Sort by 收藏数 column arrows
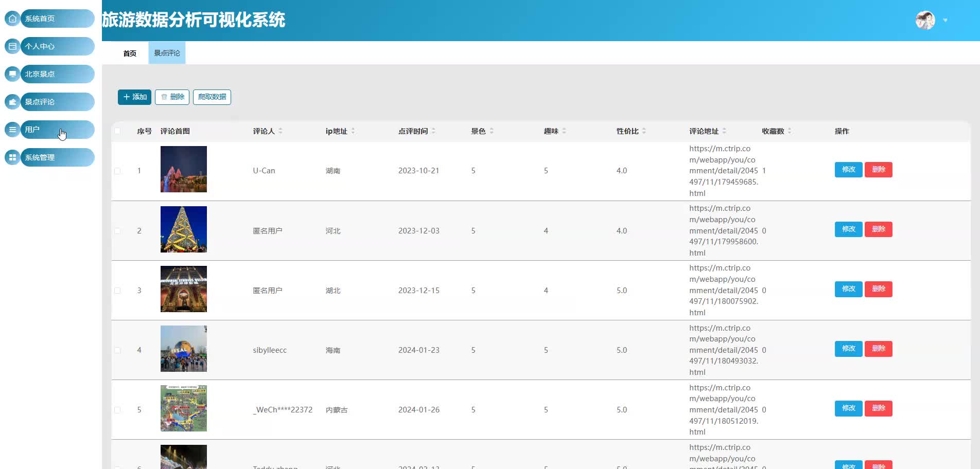This screenshot has height=469, width=980. [x=790, y=131]
